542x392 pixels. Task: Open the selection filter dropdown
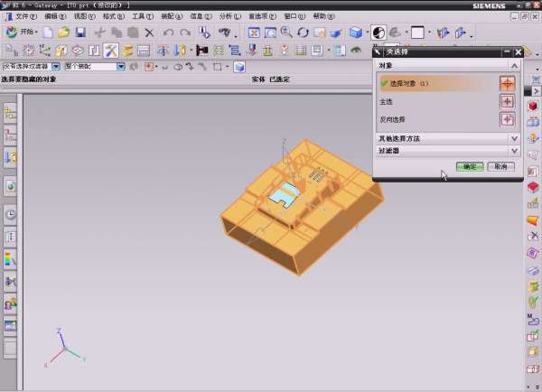[x=56, y=66]
